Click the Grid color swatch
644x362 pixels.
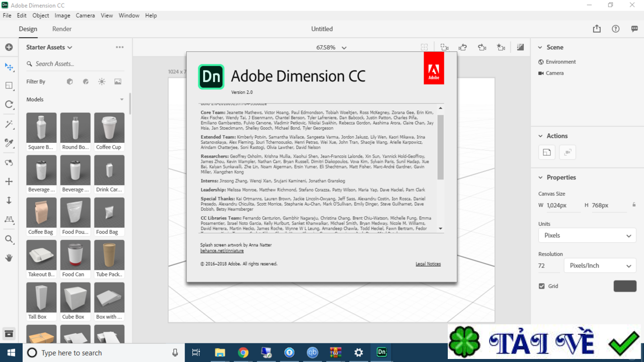625,286
